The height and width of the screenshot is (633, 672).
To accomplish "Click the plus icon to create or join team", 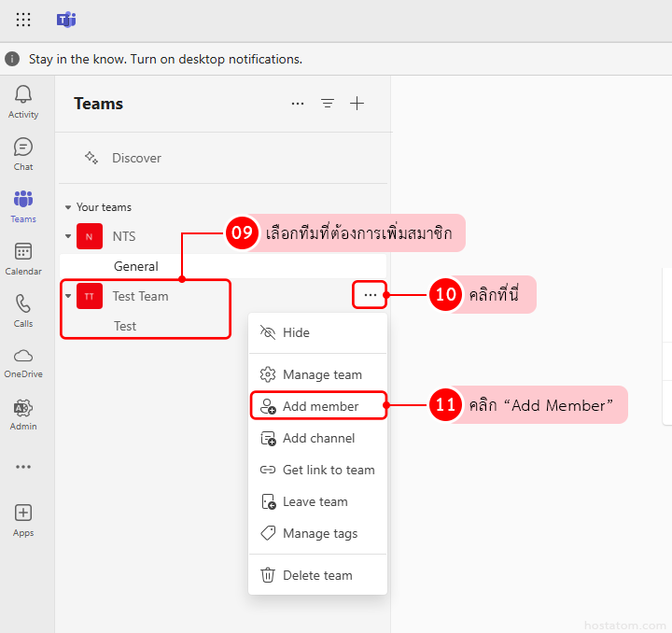I will click(x=357, y=104).
